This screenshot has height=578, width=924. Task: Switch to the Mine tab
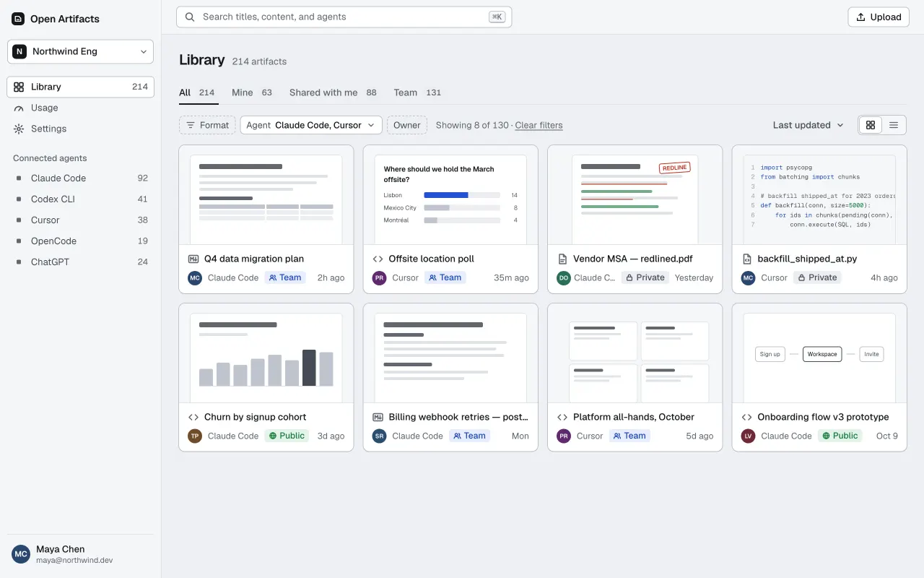[252, 92]
